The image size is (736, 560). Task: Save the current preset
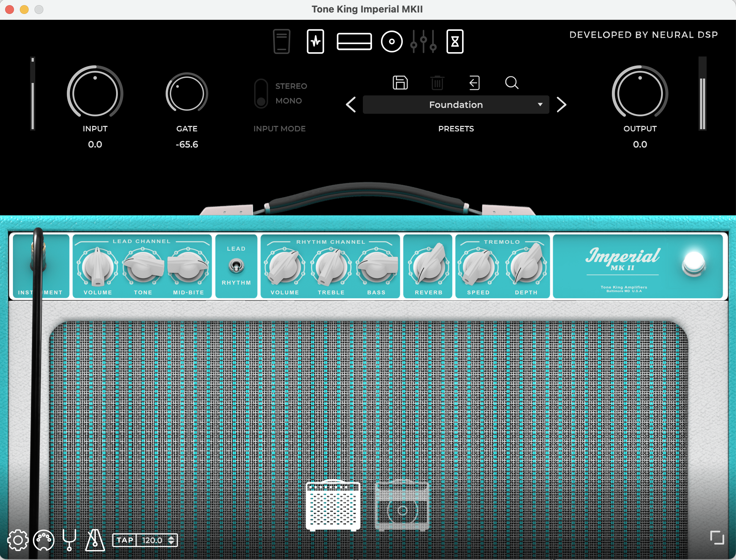pos(400,83)
